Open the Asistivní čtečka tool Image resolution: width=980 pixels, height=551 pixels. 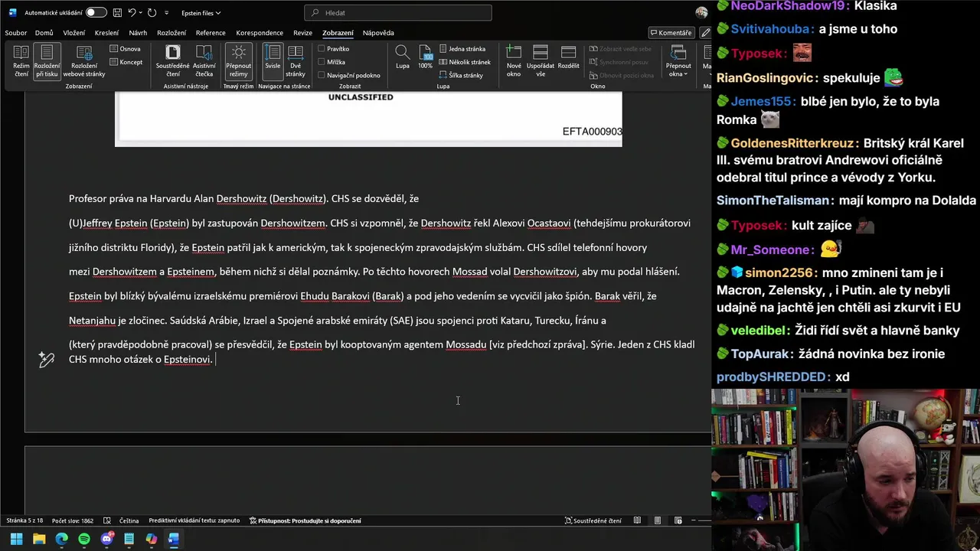(204, 60)
